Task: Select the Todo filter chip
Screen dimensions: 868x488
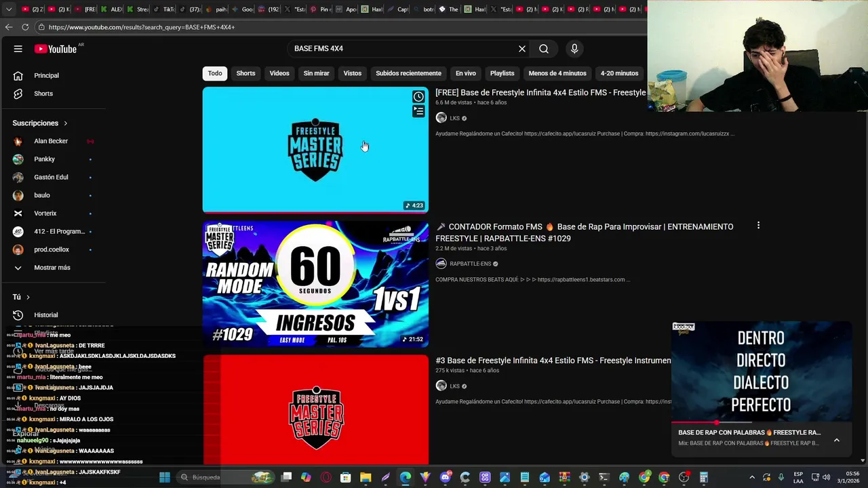Action: [x=215, y=73]
